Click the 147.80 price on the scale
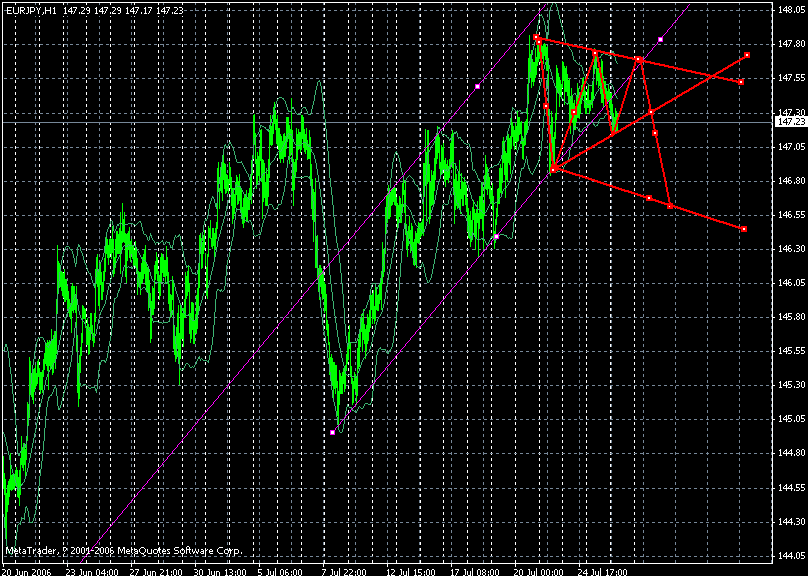Screen dimensions: 808x576 (x=790, y=44)
